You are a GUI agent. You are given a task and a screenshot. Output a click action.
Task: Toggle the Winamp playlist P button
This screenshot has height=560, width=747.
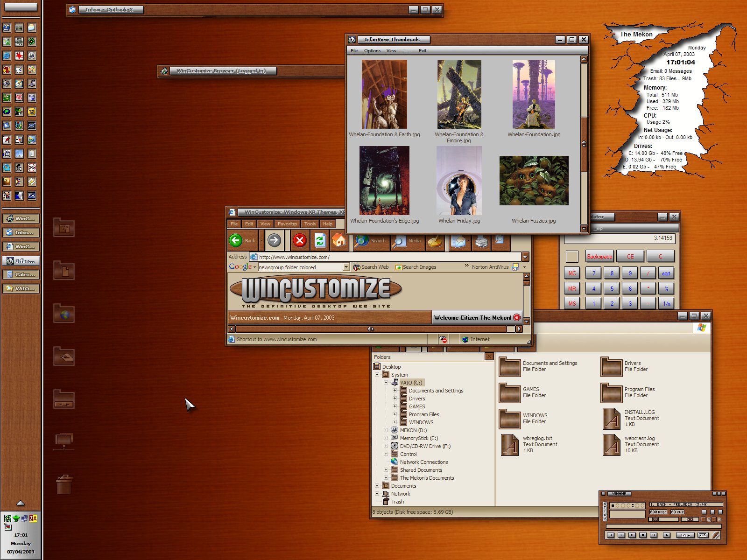tap(713, 519)
